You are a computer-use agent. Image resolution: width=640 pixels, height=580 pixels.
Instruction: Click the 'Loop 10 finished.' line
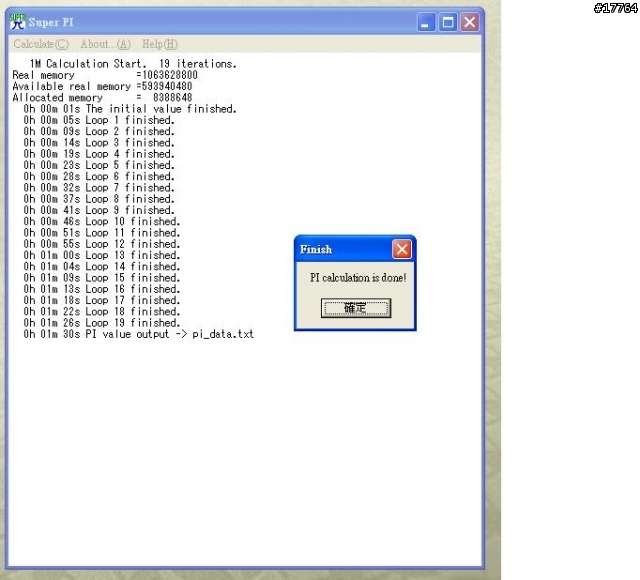click(x=102, y=222)
